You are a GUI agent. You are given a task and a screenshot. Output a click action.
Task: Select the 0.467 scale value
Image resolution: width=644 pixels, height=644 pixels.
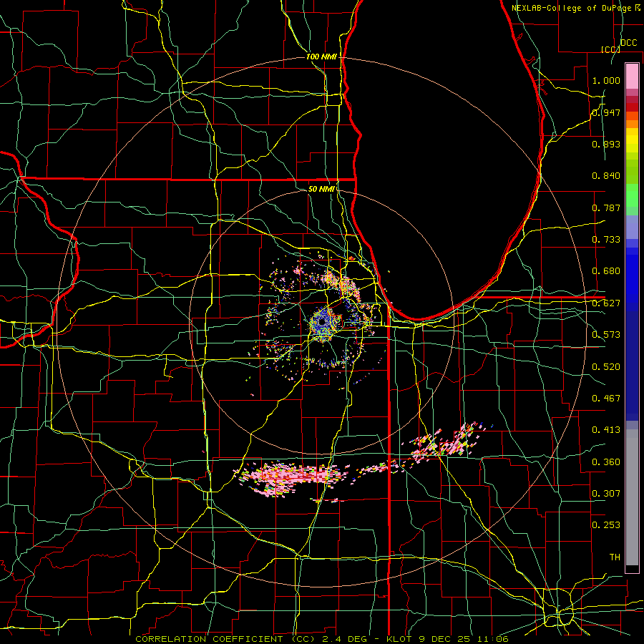[606, 399]
